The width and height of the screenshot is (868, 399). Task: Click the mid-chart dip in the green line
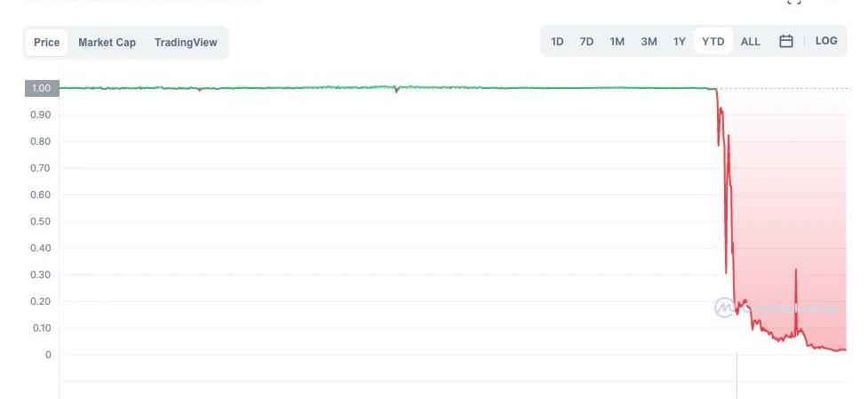tap(396, 91)
